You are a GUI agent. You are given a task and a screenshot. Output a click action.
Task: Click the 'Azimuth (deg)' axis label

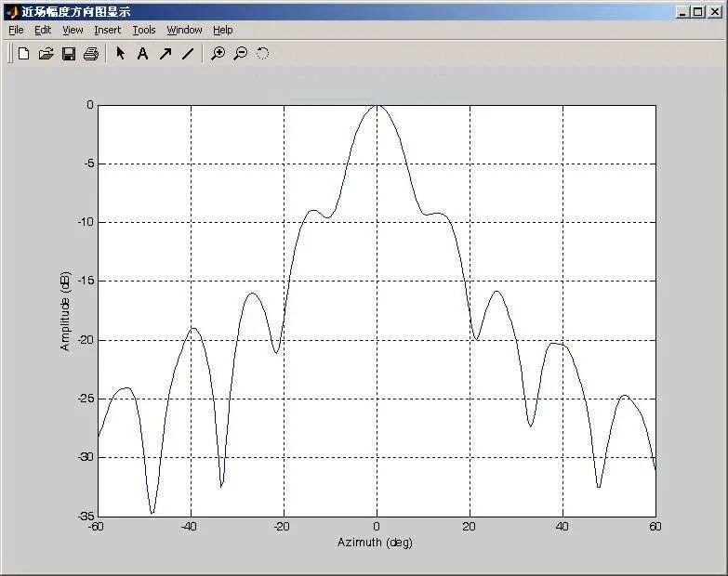pyautogui.click(x=375, y=543)
